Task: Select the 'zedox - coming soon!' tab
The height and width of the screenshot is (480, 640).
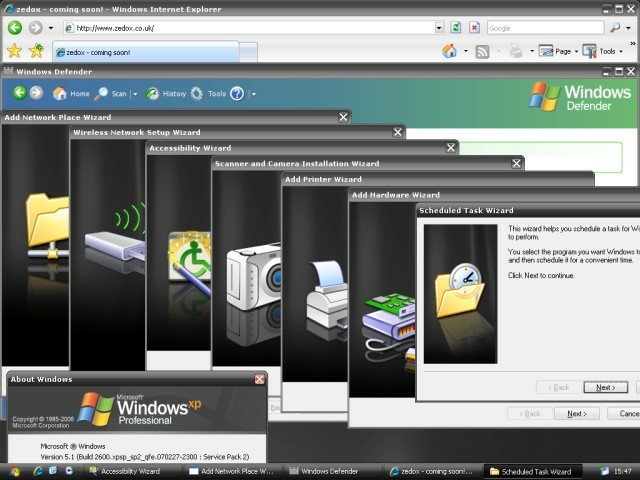Action: [x=146, y=52]
